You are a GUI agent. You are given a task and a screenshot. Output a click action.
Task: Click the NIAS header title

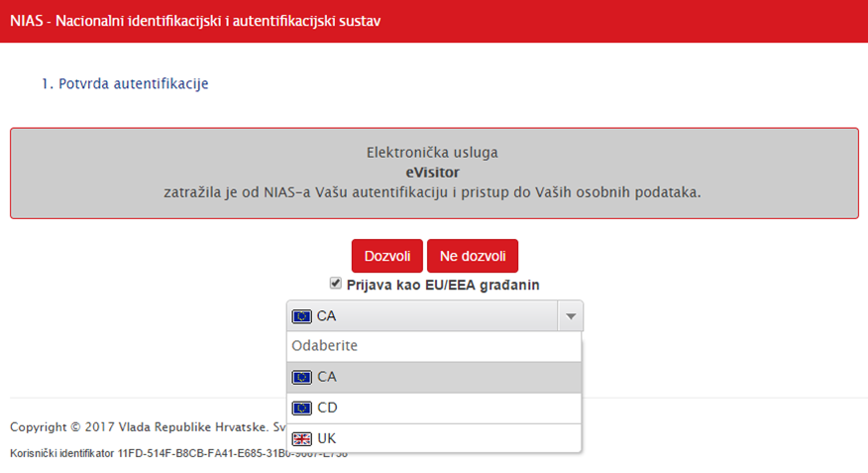coord(195,21)
